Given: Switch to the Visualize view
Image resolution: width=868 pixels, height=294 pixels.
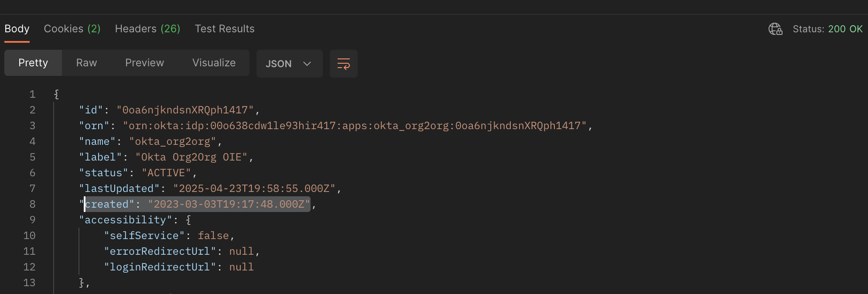Looking at the screenshot, I should [x=213, y=63].
